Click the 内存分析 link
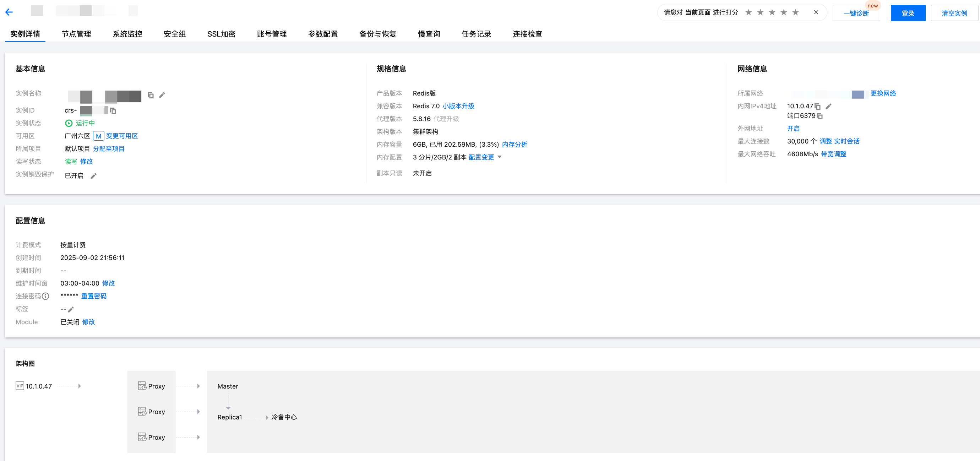This screenshot has height=461, width=980. pos(514,145)
